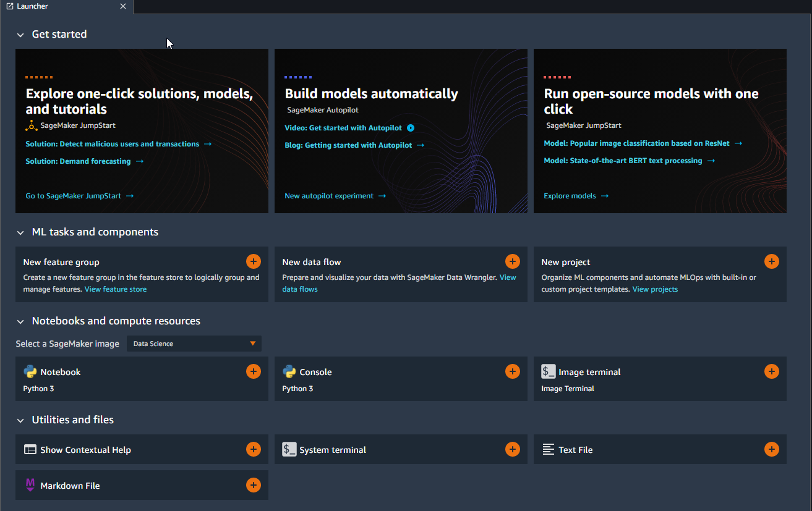This screenshot has width=812, height=511.
Task: Open Video: Get started with Autopilot
Action: pyautogui.click(x=343, y=128)
